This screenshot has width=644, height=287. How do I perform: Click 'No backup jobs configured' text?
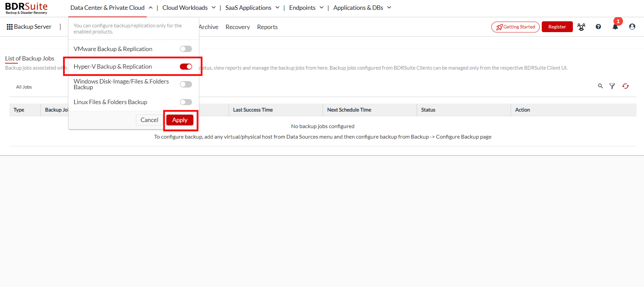[x=323, y=126]
